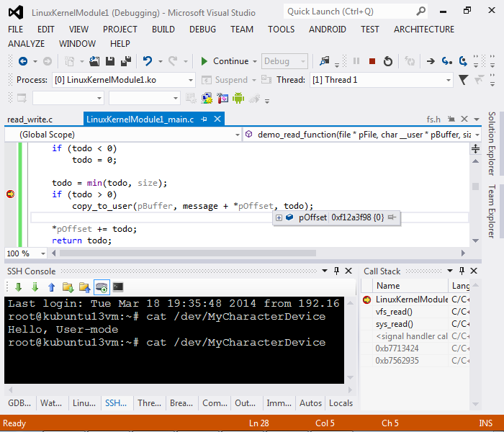Open the BUILD menu

click(163, 30)
